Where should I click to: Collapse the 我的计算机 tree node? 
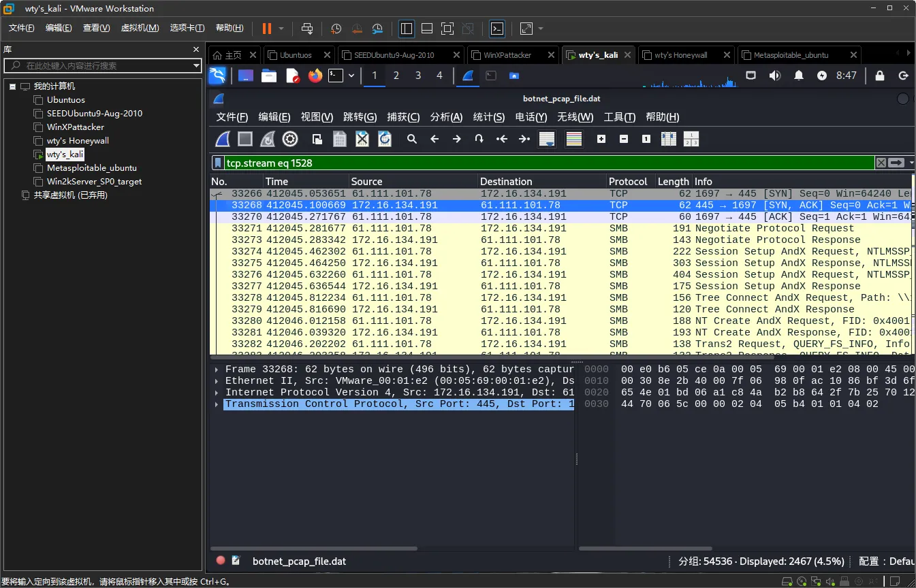12,87
